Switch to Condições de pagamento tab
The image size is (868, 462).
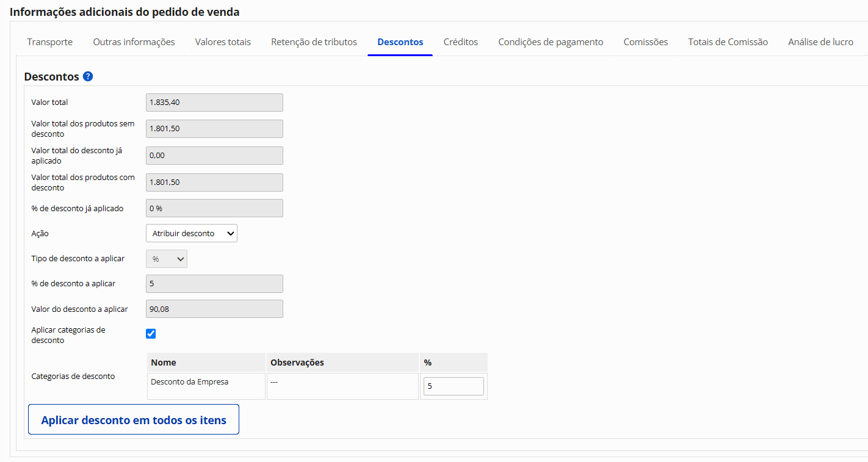(551, 42)
